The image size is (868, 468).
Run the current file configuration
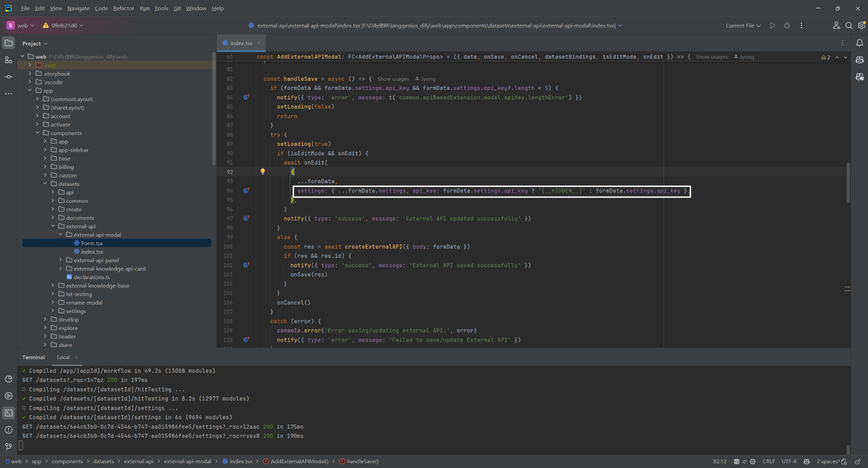[773, 25]
